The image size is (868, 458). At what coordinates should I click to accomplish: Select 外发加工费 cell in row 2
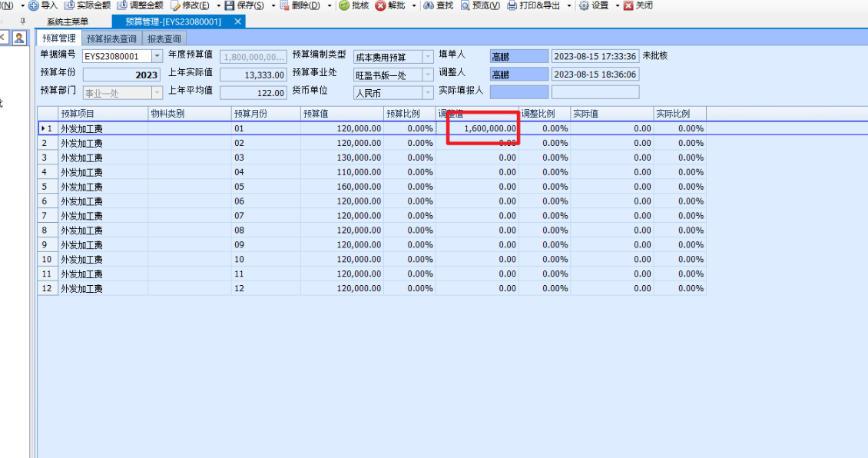pyautogui.click(x=104, y=144)
